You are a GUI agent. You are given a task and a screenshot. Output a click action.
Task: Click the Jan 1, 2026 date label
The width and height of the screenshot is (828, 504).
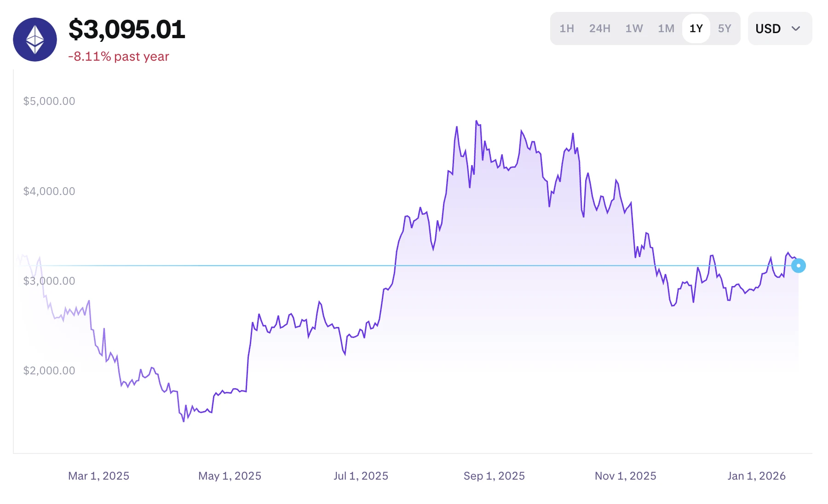coord(756,476)
